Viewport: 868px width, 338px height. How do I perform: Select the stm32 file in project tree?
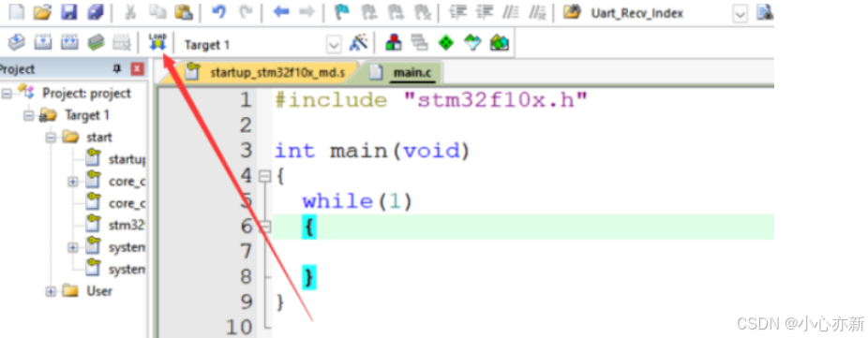coord(127,226)
